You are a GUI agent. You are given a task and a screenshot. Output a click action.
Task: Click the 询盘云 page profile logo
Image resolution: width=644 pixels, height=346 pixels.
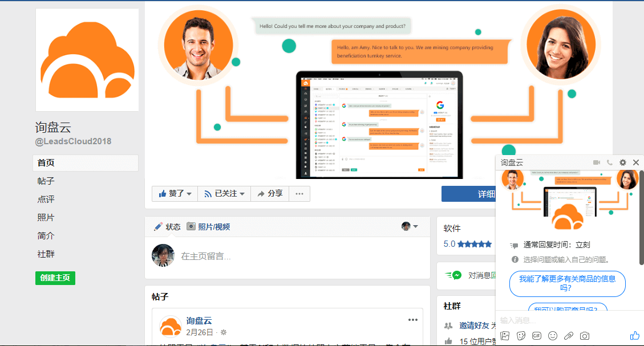point(87,60)
